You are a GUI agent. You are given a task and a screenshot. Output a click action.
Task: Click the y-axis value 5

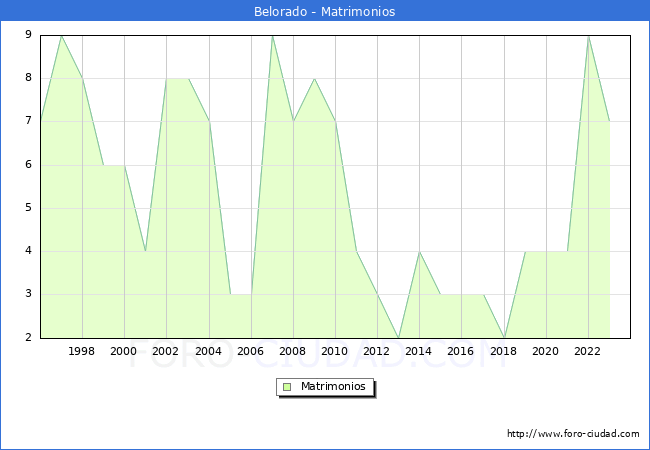point(28,208)
